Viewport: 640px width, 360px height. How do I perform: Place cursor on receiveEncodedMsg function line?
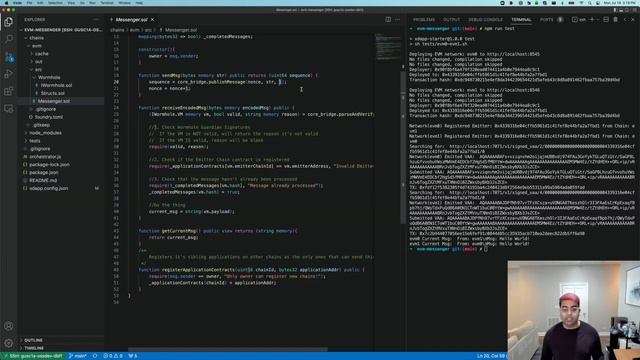point(216,108)
